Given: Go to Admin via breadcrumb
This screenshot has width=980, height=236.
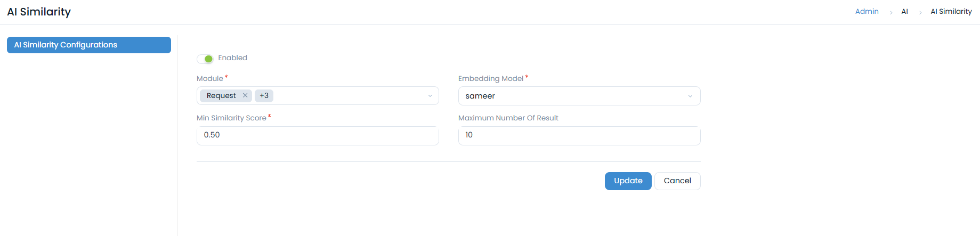Looking at the screenshot, I should click(866, 12).
